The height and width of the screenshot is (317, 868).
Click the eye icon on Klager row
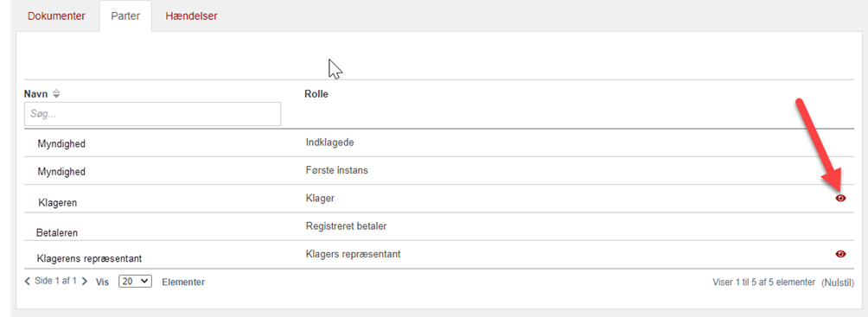(840, 198)
